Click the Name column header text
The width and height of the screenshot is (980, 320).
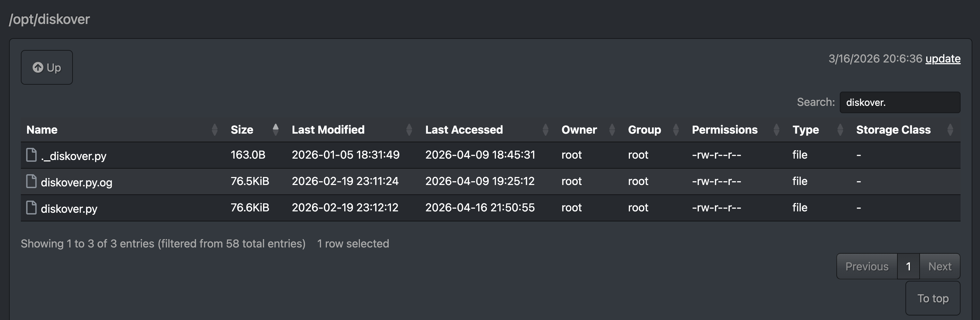tap(42, 130)
